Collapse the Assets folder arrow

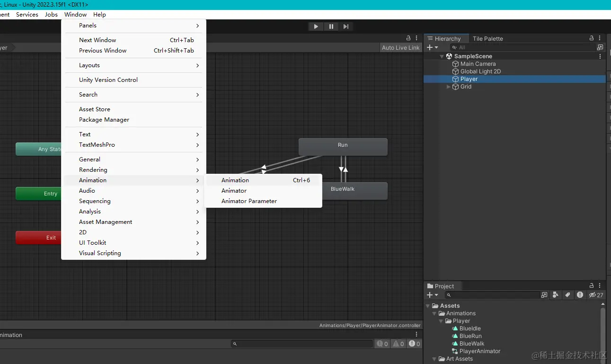coord(428,306)
